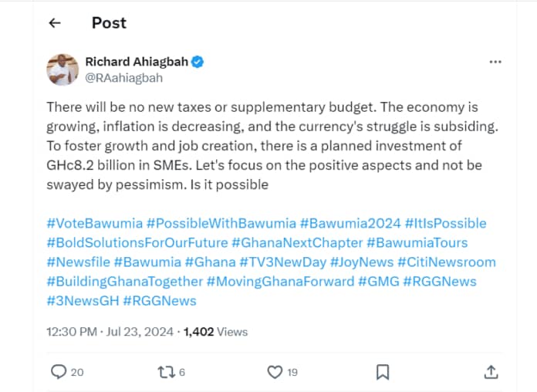The width and height of the screenshot is (537, 392).
Task: Click the 1,402 Views count
Action: pyautogui.click(x=215, y=332)
